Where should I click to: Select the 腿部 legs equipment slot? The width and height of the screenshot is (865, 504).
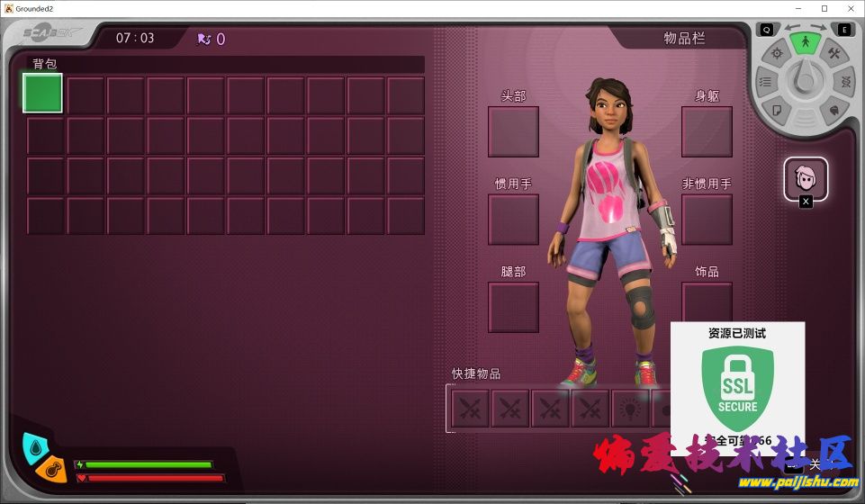pos(513,307)
